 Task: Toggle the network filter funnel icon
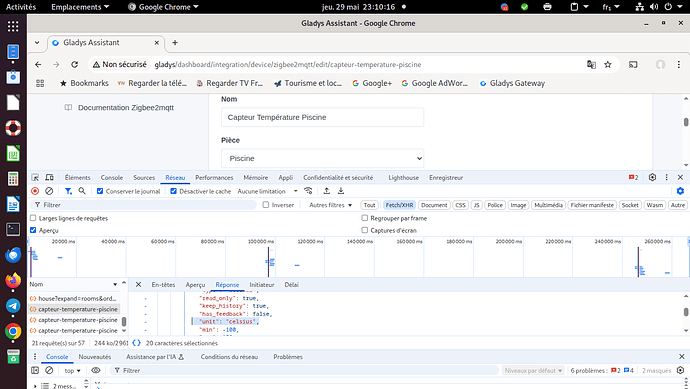tap(68, 191)
